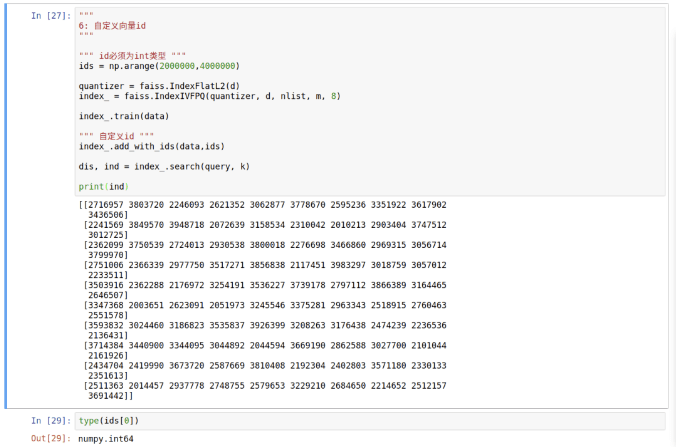Click the index_.train(data) line
The height and width of the screenshot is (448, 682).
[x=124, y=116]
